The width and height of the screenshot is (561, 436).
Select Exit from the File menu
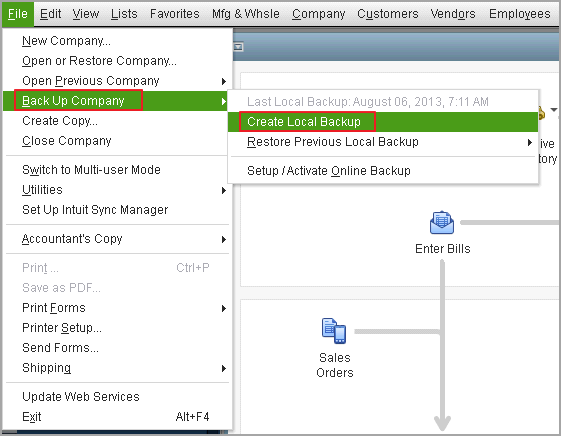[117, 417]
